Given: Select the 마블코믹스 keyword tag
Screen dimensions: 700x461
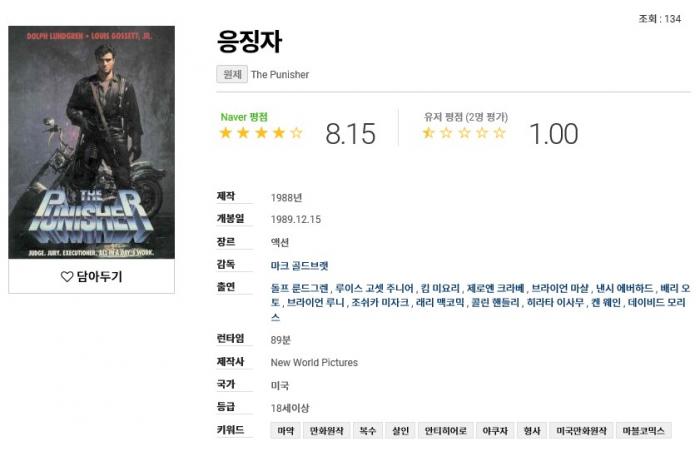Looking at the screenshot, I should (x=643, y=431).
